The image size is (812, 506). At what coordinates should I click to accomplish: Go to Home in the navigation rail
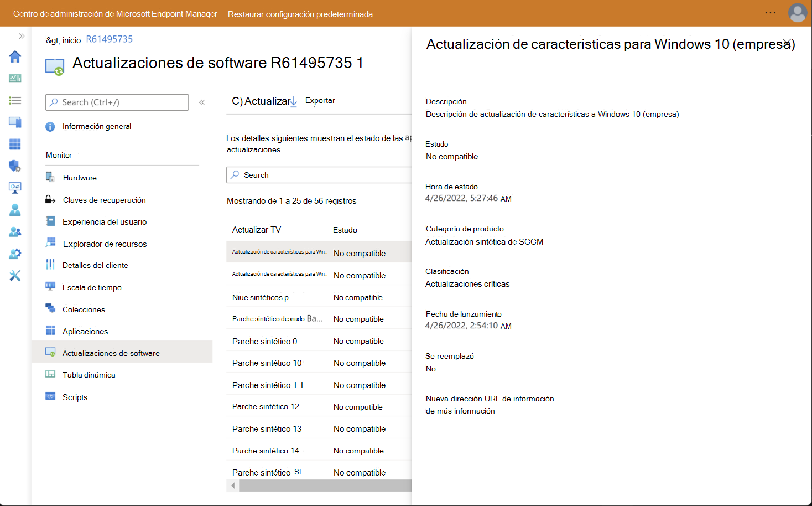15,56
